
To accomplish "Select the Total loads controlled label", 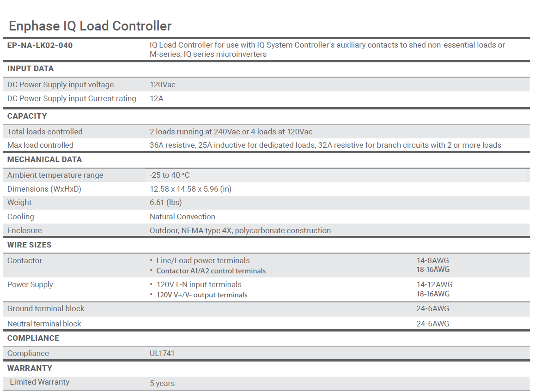I will [45, 132].
